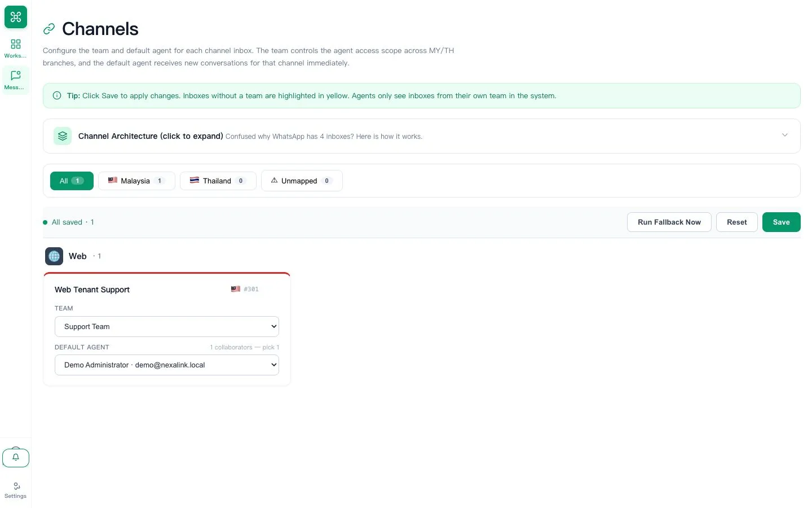812x508 pixels.
Task: Click the link icon beside Channels title
Action: [x=49, y=29]
